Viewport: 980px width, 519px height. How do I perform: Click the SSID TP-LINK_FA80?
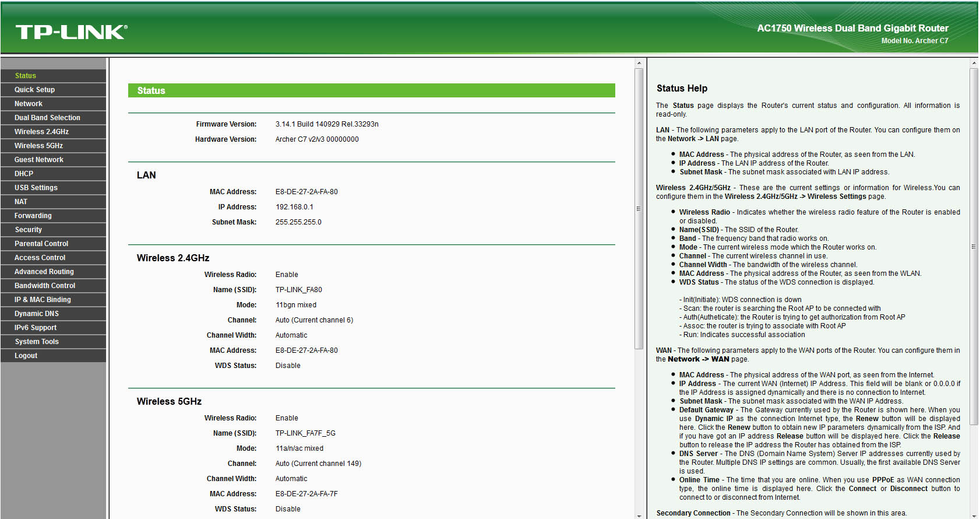[298, 290]
